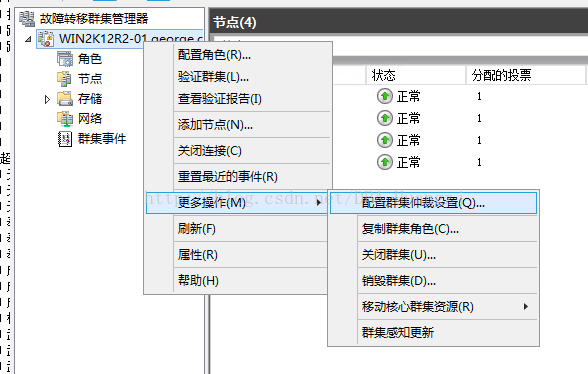Select the 群集事件 tree item
Viewport: 588px width, 374px height.
102,139
